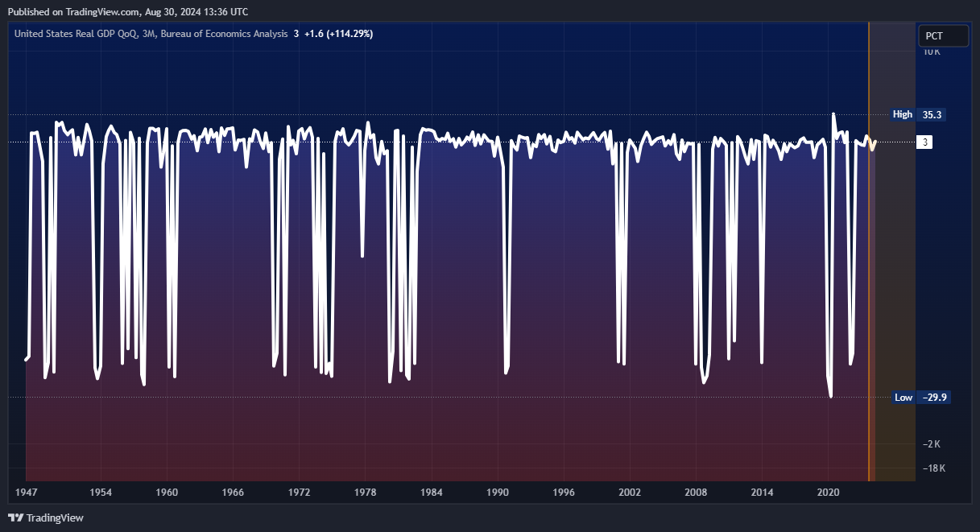Viewport: 980px width, 532px height.
Task: Click the TradingView logo at bottom left
Action: [x=46, y=518]
